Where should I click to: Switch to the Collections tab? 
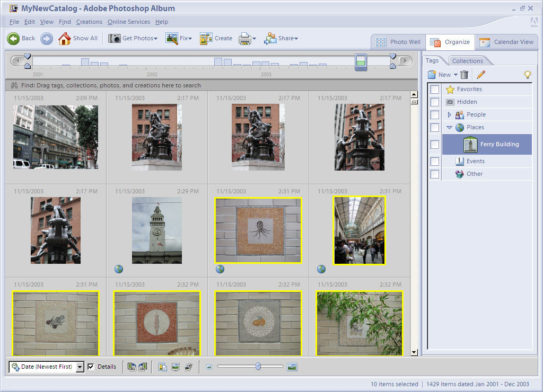[x=467, y=61]
